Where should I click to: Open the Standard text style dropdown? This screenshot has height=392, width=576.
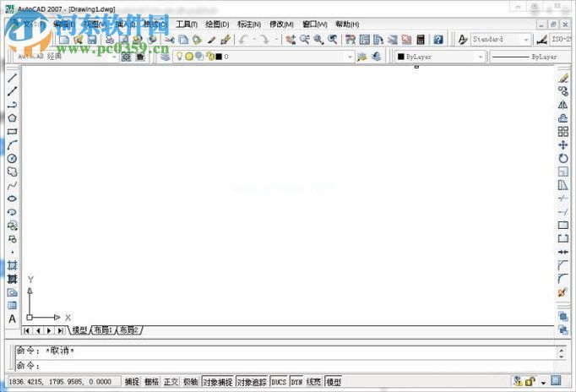526,40
